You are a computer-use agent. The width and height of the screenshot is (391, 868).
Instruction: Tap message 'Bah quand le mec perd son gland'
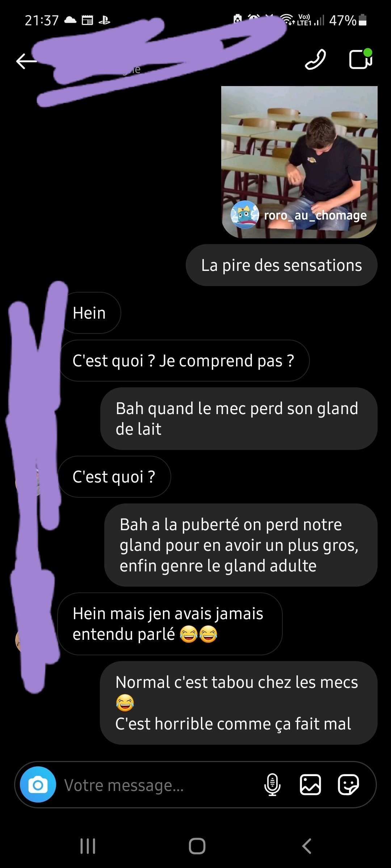[239, 419]
